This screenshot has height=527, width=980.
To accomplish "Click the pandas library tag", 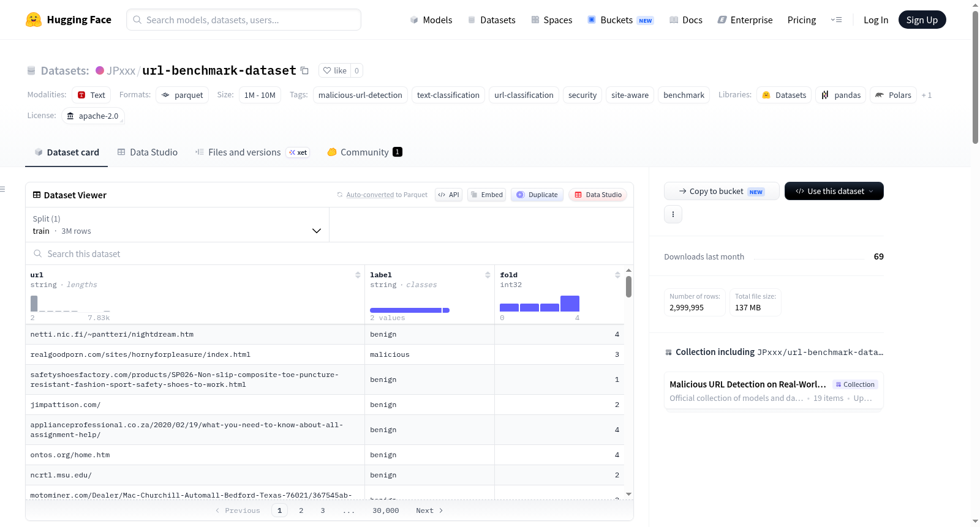I will pyautogui.click(x=841, y=95).
